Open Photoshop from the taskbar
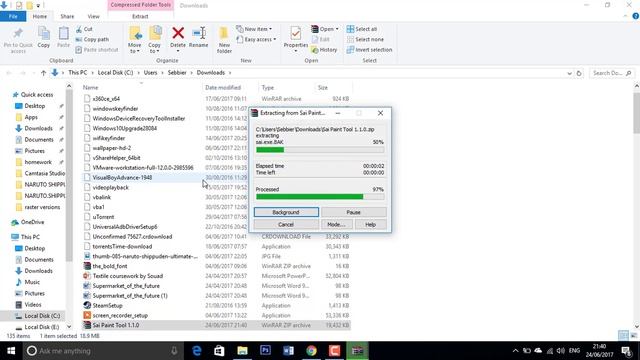The height and width of the screenshot is (360, 640). click(x=265, y=351)
